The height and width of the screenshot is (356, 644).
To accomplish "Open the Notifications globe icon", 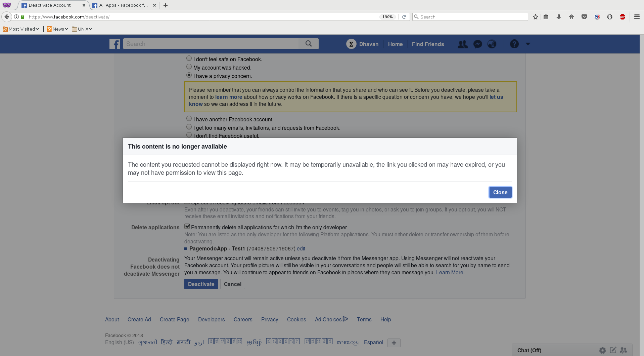I will [492, 44].
